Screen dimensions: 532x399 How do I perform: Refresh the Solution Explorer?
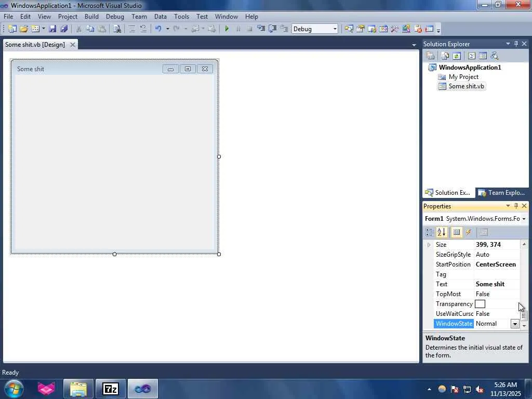coord(457,56)
